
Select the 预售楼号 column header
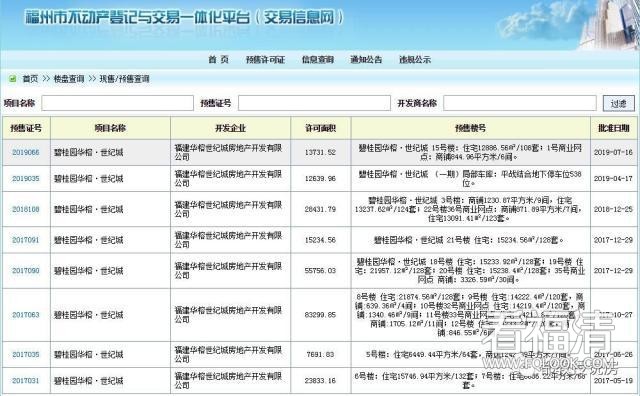471,128
